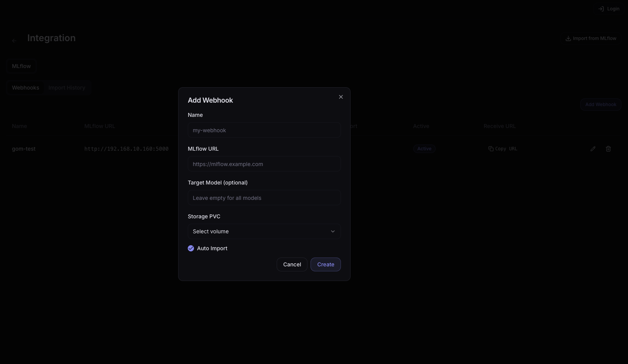Switch to the Webhooks tab
The height and width of the screenshot is (364, 628).
click(x=25, y=88)
